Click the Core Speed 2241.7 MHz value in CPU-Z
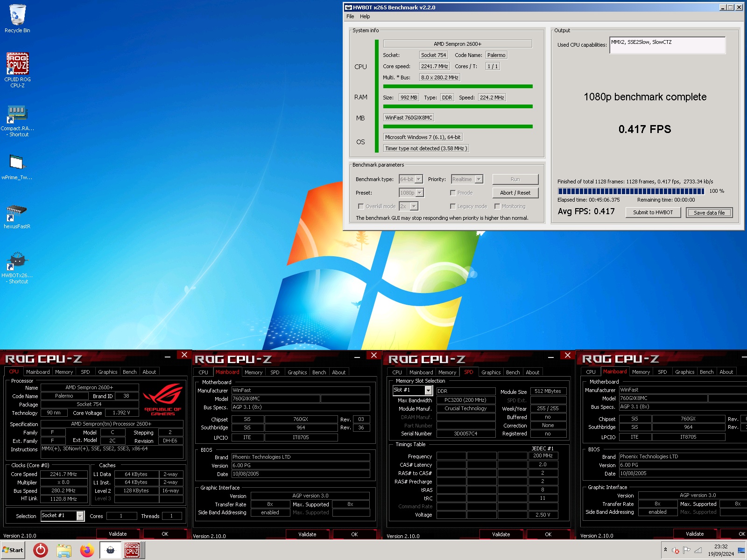This screenshot has height=560, width=747. (x=63, y=474)
